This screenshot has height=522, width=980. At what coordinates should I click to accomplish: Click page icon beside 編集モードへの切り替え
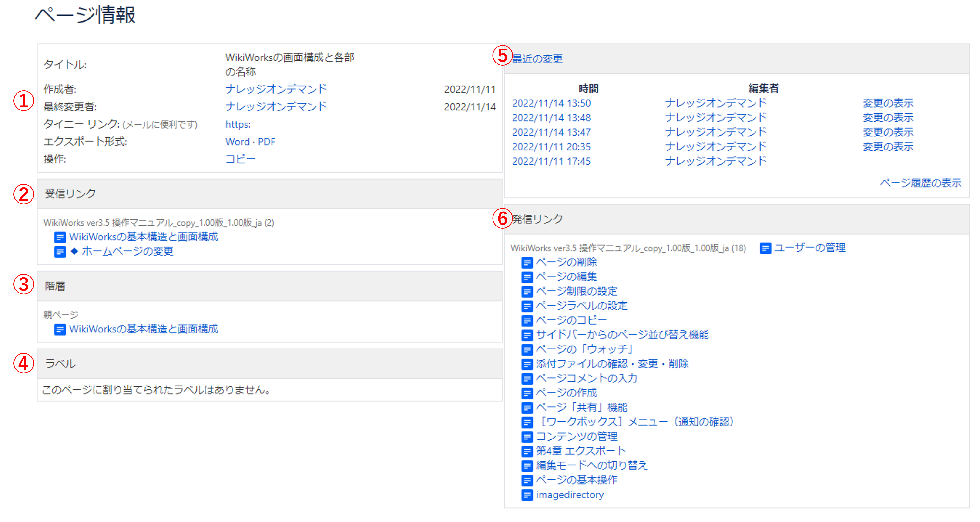point(527,466)
